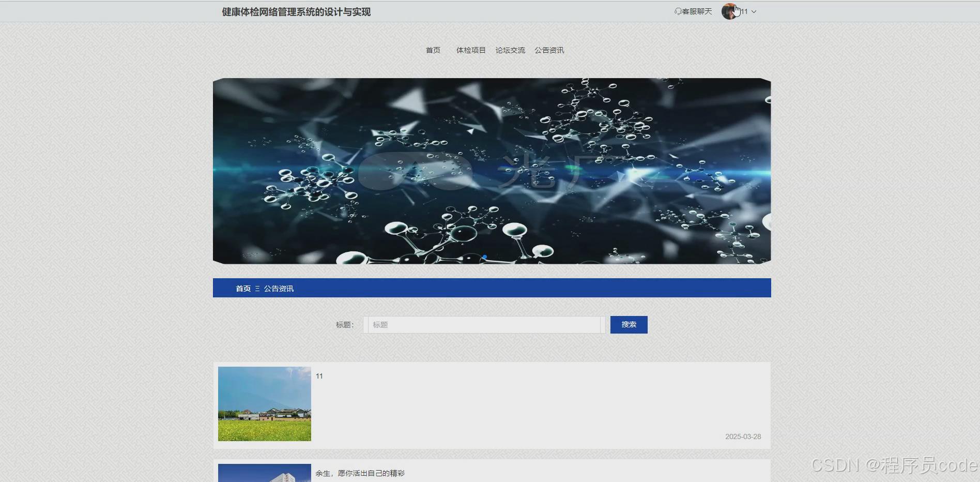This screenshot has height=482, width=980.
Task: Click the user avatar picture
Action: click(729, 11)
